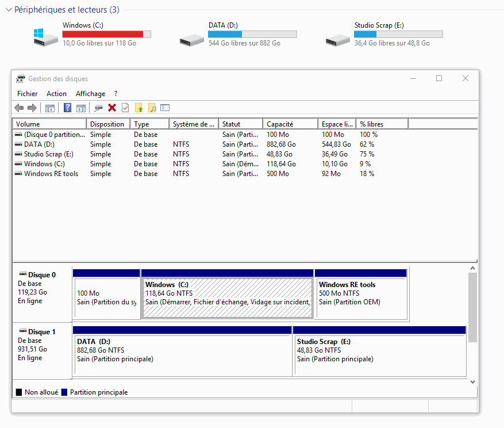
Task: Sort by the Statut column header
Action: tap(241, 124)
